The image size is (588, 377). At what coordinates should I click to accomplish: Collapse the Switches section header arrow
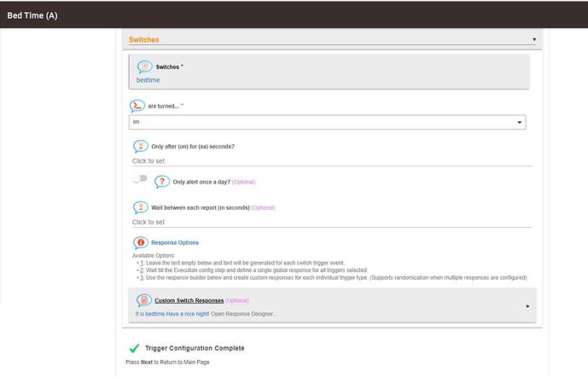tap(534, 39)
